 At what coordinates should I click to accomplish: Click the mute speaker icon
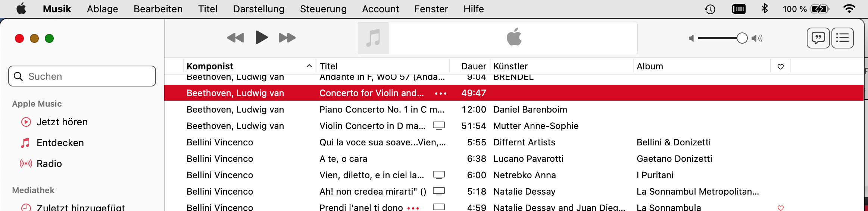coord(691,38)
